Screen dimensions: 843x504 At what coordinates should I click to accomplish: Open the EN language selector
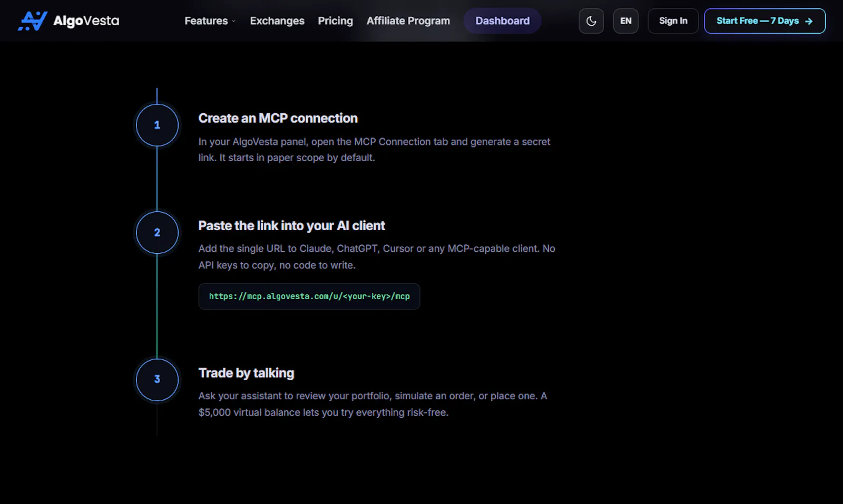point(626,21)
